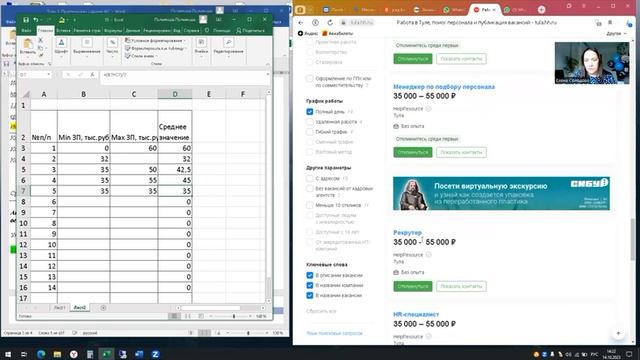The width and height of the screenshot is (640, 360).
Task: Expand the Excel Name Box dropdown
Action: [49, 75]
